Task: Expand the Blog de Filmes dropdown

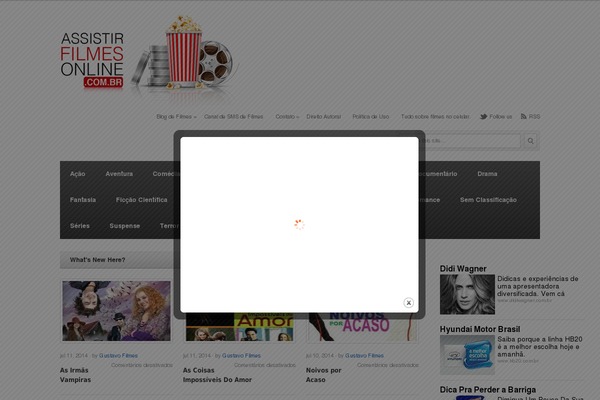Action: 176,117
